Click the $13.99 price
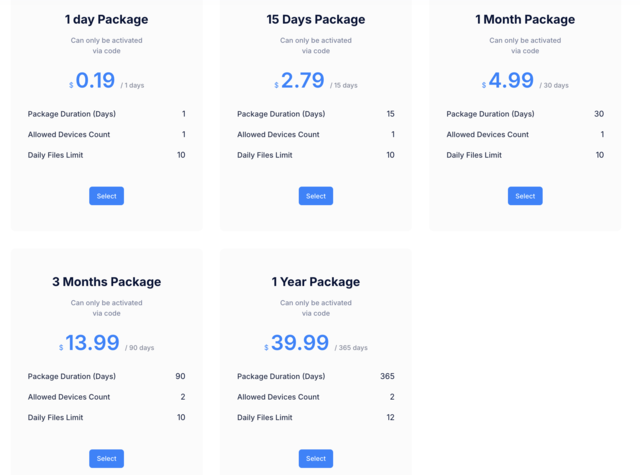Viewport: 640px width, 475px height. 92,343
